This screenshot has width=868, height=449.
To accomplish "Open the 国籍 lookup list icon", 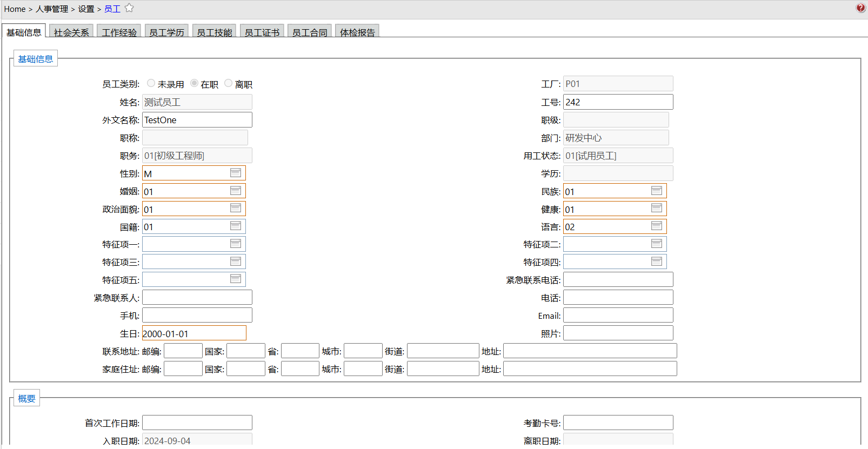I will pyautogui.click(x=236, y=226).
